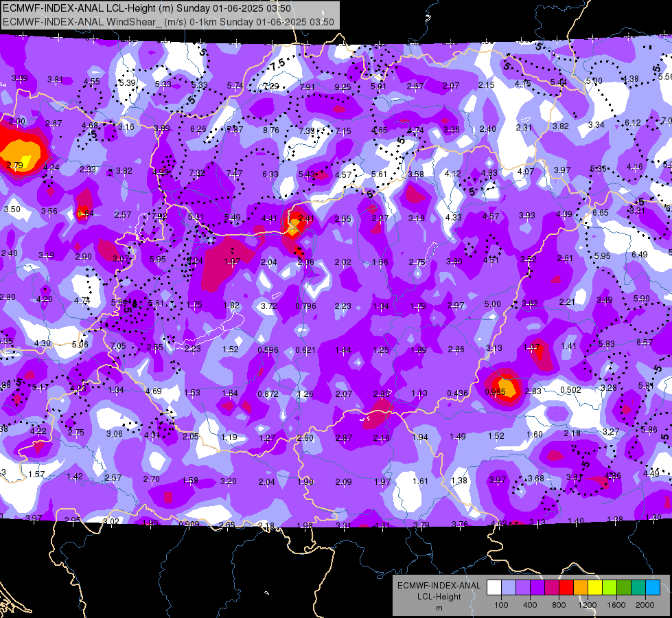Click the grid value 0.872
The image size is (672, 618).
pos(268,393)
